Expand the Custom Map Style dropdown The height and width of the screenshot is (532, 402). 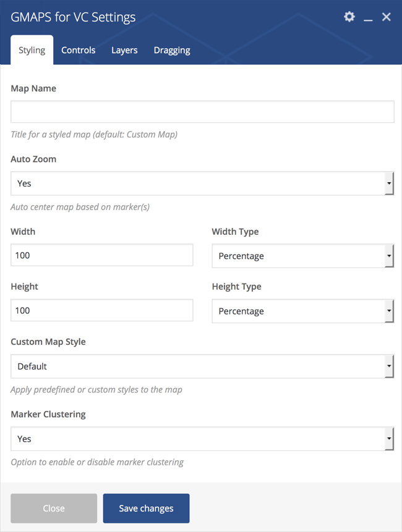[x=202, y=366]
